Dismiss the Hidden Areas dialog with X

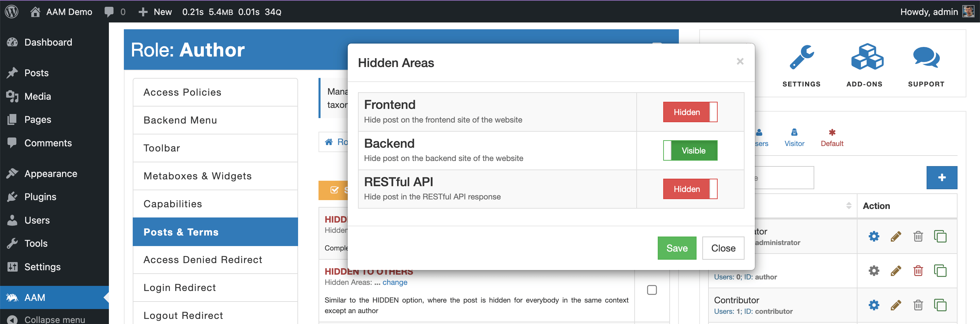(x=739, y=61)
